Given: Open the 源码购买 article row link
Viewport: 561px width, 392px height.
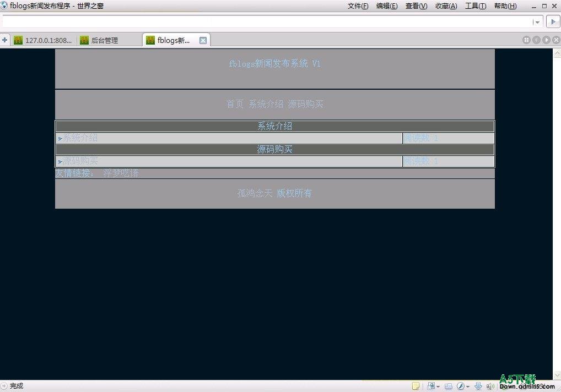Looking at the screenshot, I should click(x=80, y=161).
